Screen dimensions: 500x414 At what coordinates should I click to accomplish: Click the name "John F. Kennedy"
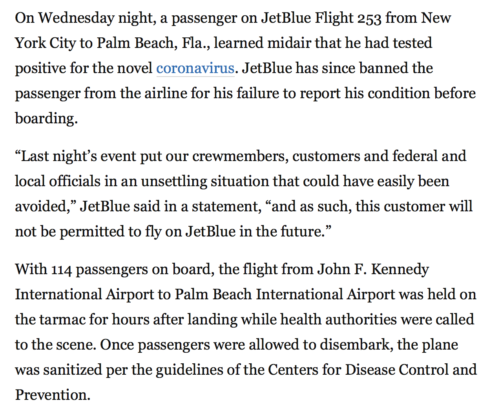[x=373, y=269]
